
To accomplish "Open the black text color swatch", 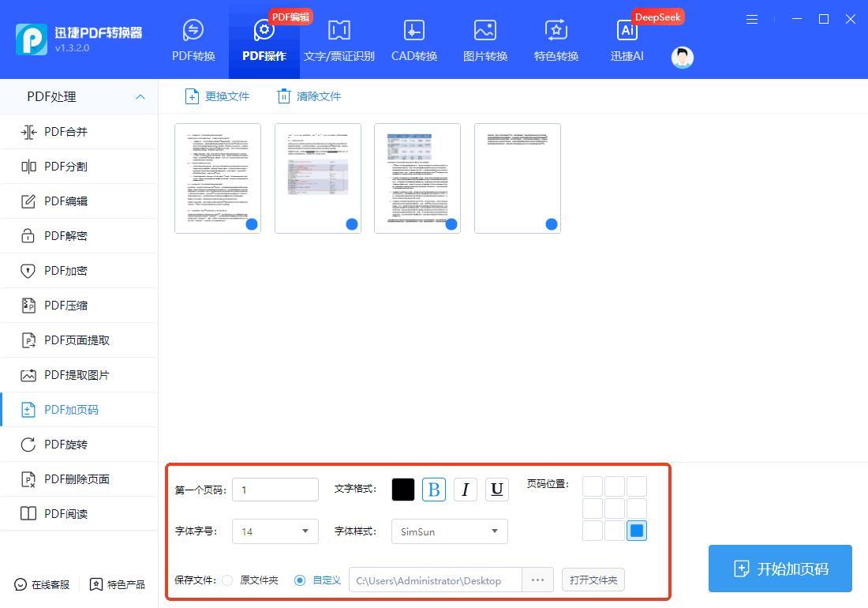I will coord(403,490).
